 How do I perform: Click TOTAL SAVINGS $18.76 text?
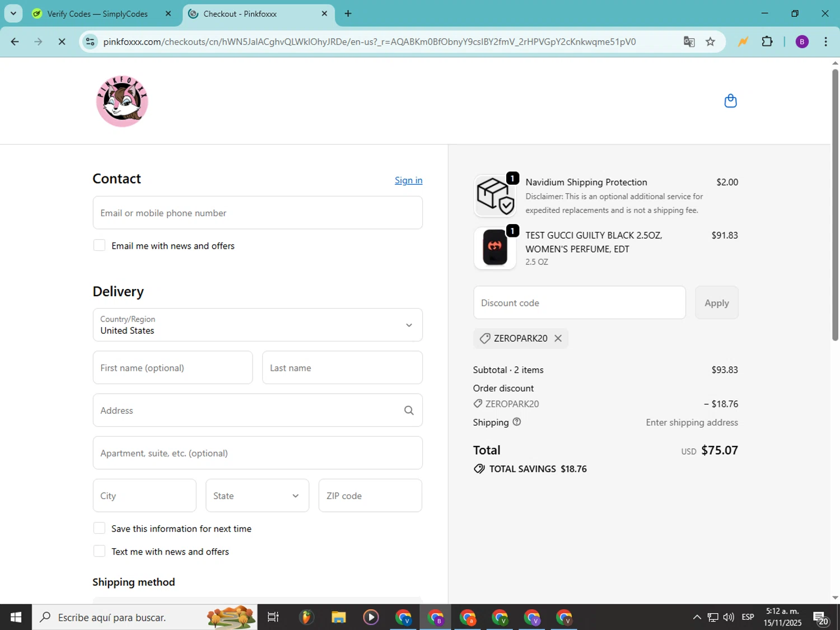pos(538,469)
